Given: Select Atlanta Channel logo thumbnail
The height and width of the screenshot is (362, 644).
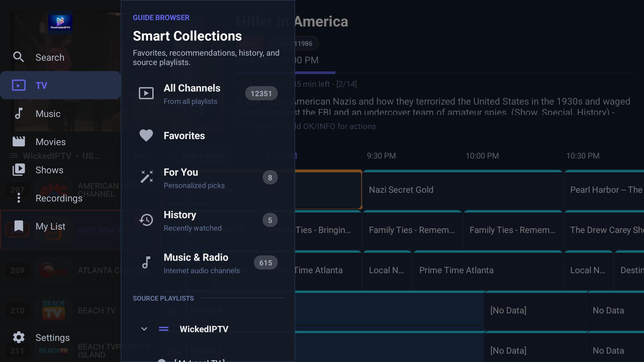Looking at the screenshot, I should 54,270.
